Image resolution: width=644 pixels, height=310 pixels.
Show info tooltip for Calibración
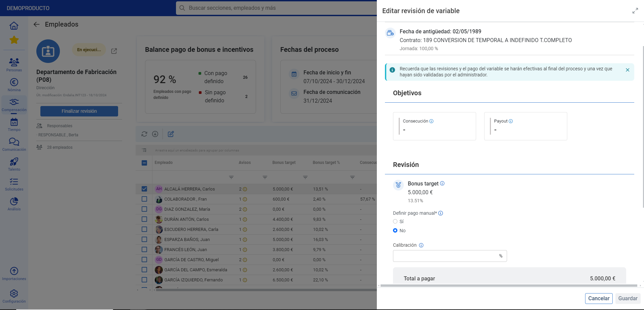[x=421, y=245]
